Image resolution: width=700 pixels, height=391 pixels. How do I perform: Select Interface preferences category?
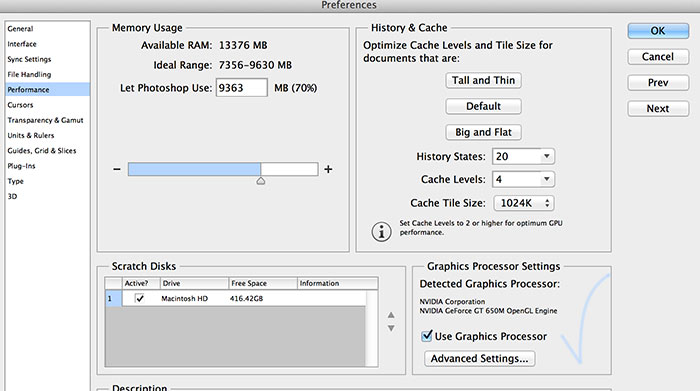coord(22,44)
